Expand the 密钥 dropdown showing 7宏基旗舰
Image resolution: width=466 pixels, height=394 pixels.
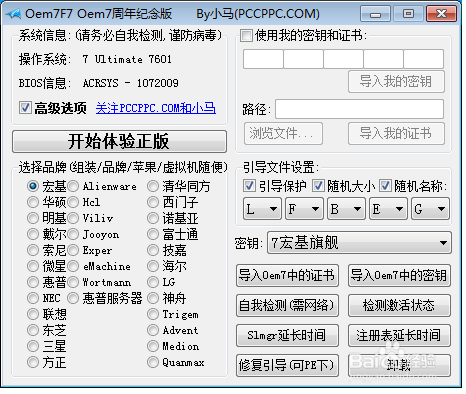(x=360, y=243)
